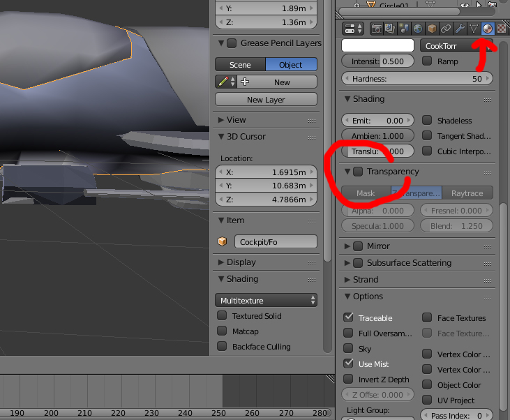Open the Texture checkerboard tab
510x420 pixels.
click(x=501, y=29)
